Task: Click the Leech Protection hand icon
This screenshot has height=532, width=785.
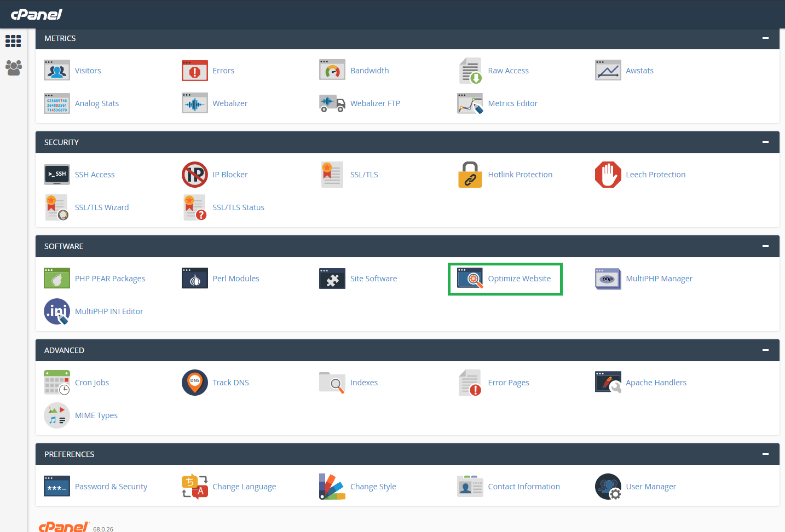Action: pyautogui.click(x=608, y=175)
